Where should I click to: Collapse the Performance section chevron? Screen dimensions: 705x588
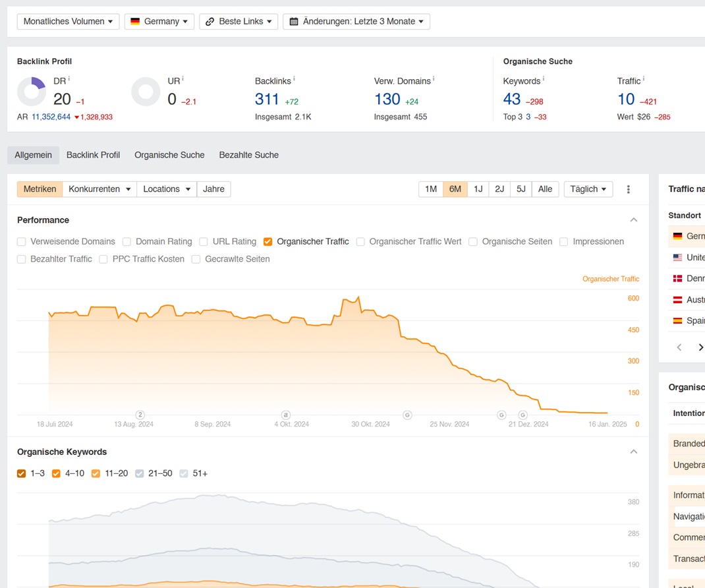633,220
